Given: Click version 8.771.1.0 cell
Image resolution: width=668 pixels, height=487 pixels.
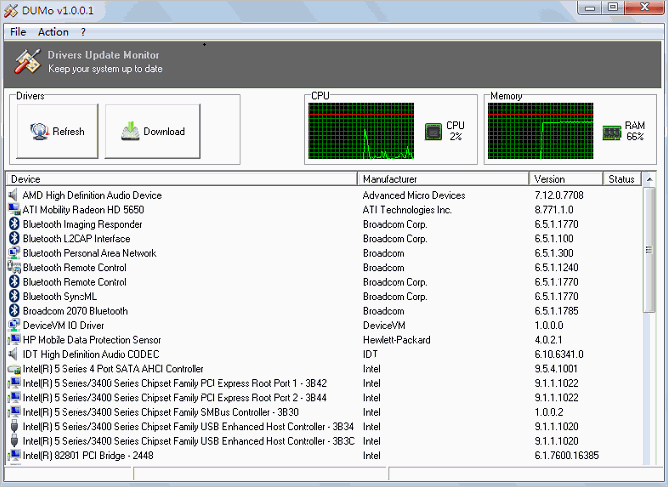Looking at the screenshot, I should [554, 210].
